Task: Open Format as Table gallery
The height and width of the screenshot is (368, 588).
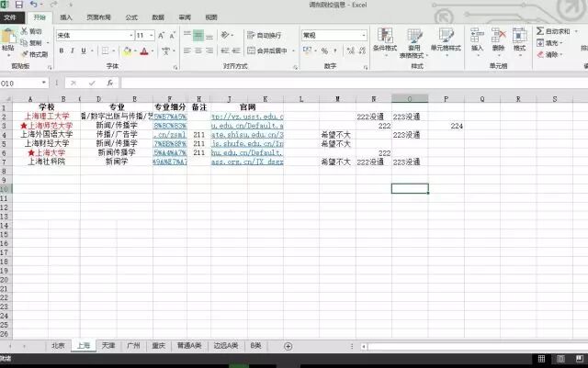Action: pos(413,42)
